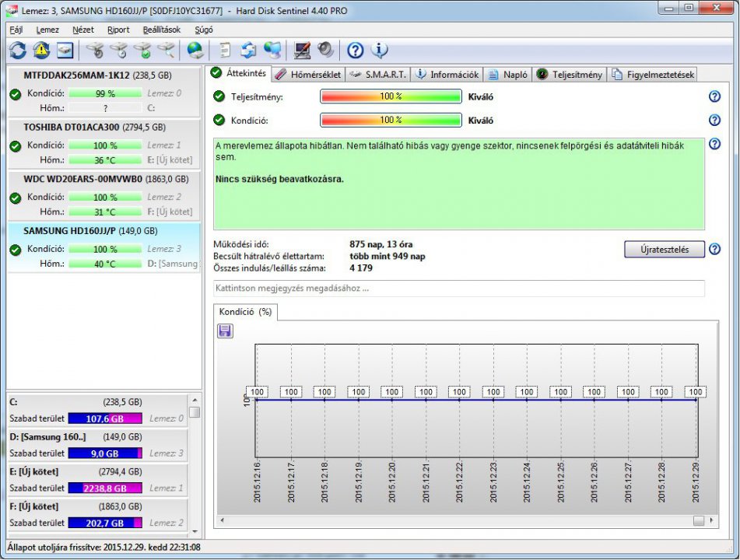Click the blue refresh arrows toolbar icon
The image size is (740, 560).
[x=18, y=50]
